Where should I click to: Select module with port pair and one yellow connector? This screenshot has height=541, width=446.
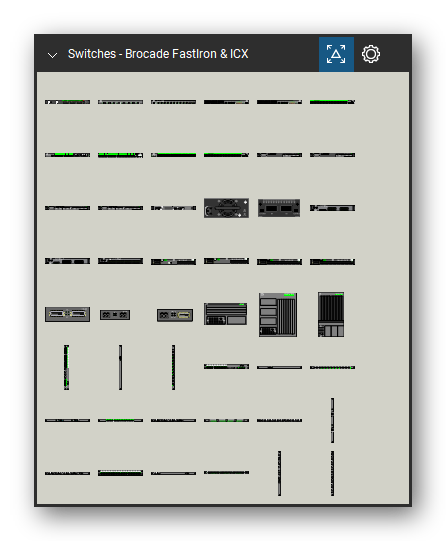point(175,315)
